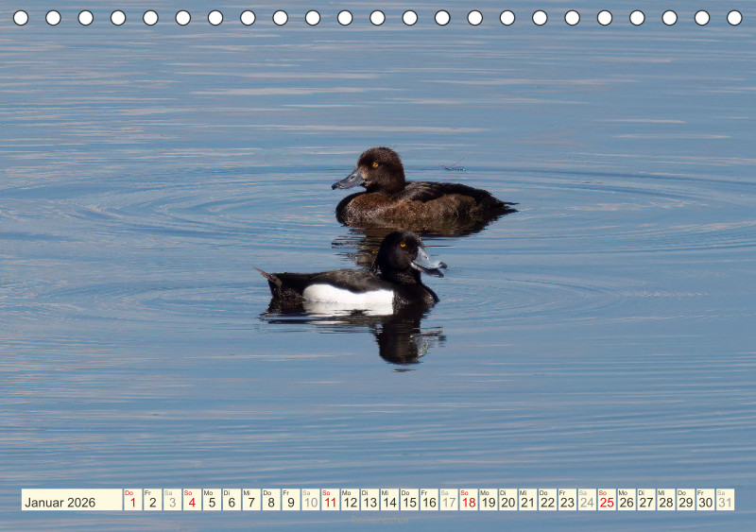Viewport: 756px width, 532px height.
Task: Select Wednesday January 21 date cell
Action: click(x=527, y=500)
